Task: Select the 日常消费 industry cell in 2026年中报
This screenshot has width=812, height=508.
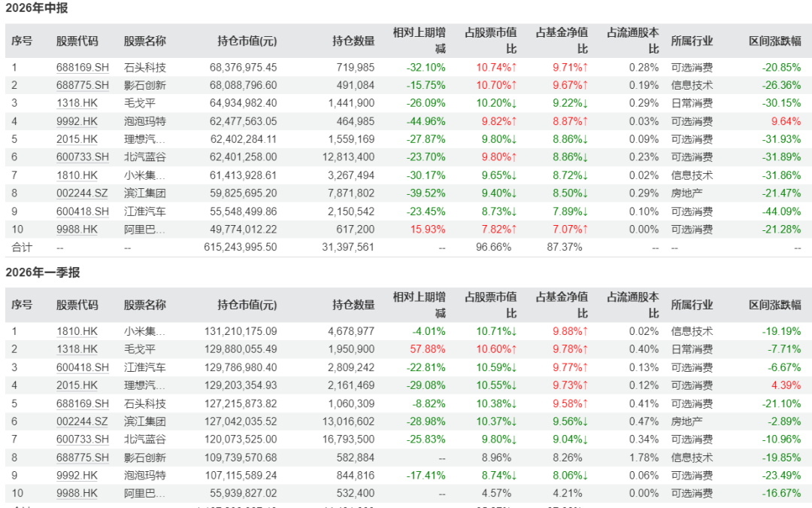Action: 692,103
